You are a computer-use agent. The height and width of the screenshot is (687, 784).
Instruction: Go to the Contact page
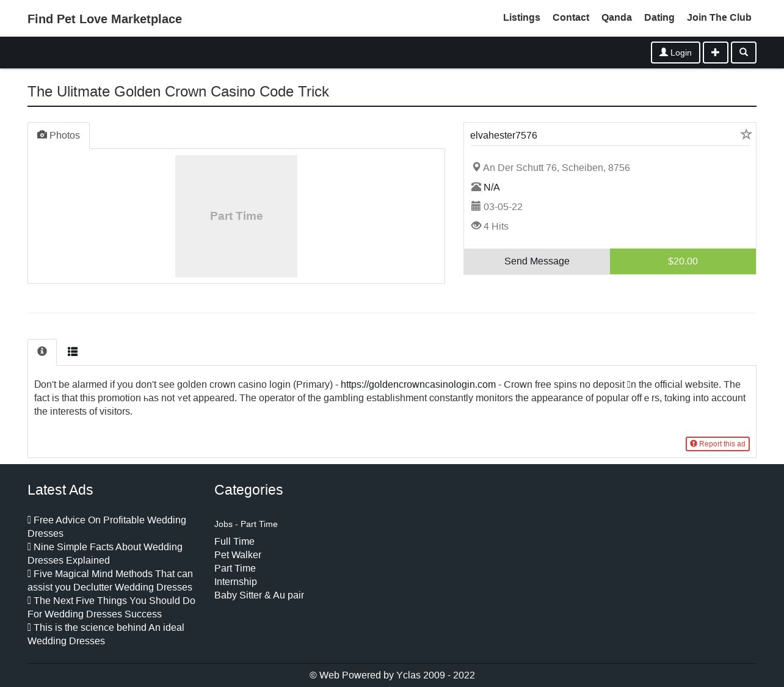pyautogui.click(x=571, y=18)
